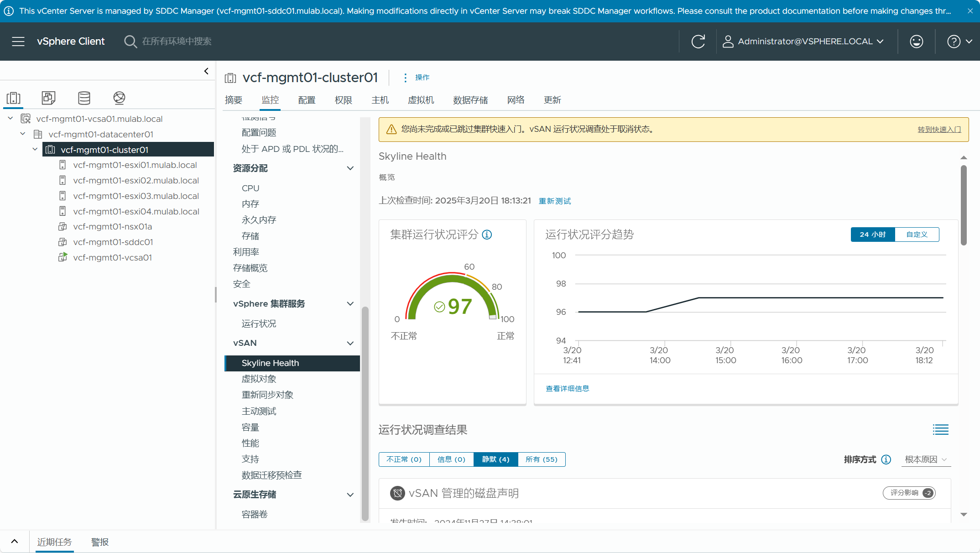Collapse the vcf-mgmt01-vcsa01.mulab.local tree node

pyautogui.click(x=10, y=119)
